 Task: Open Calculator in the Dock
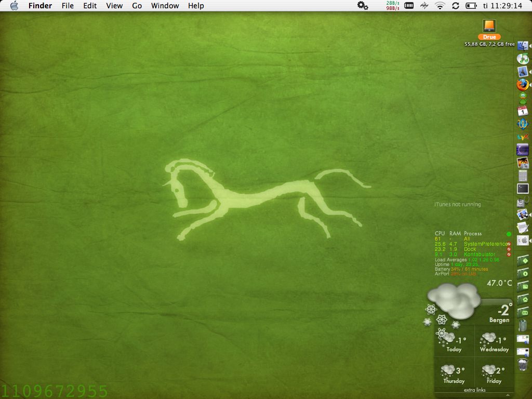[x=523, y=176]
